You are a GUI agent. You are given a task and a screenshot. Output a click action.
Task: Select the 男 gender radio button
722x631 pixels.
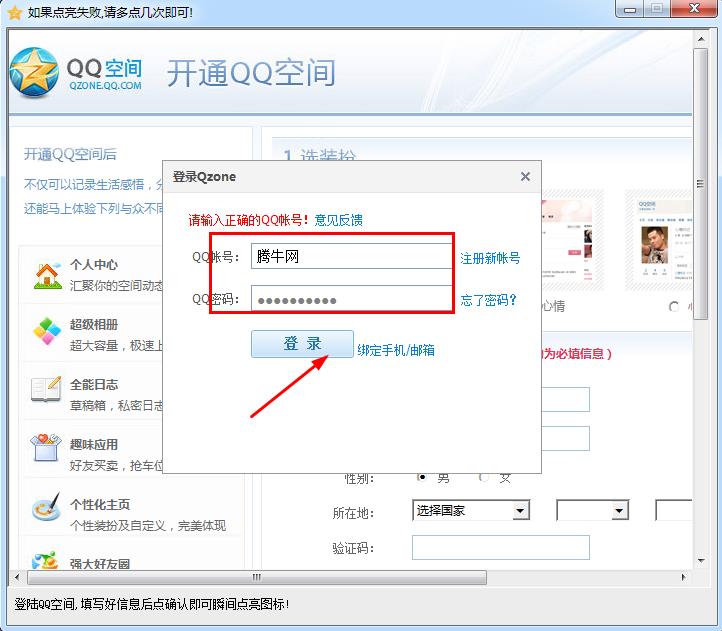(x=421, y=477)
